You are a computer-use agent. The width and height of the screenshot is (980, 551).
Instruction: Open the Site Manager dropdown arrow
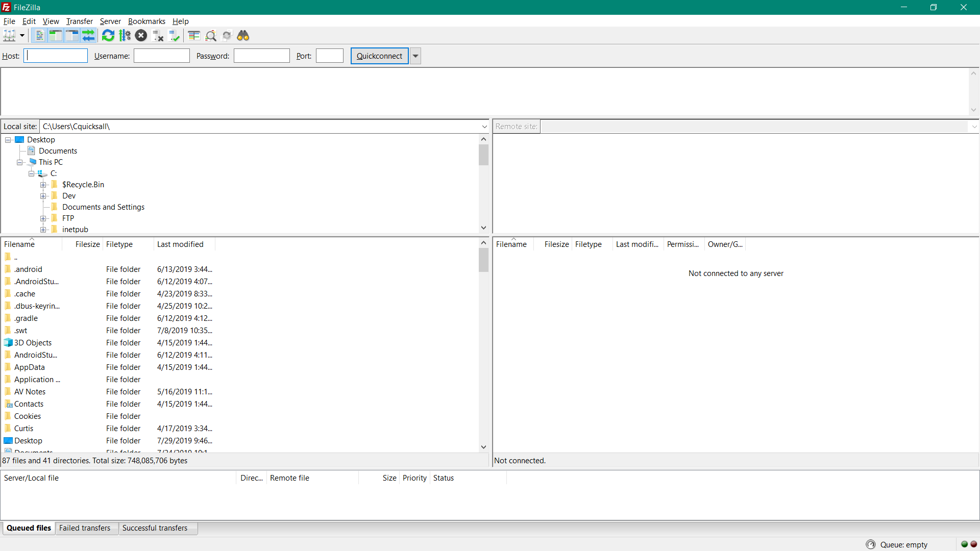tap(22, 36)
